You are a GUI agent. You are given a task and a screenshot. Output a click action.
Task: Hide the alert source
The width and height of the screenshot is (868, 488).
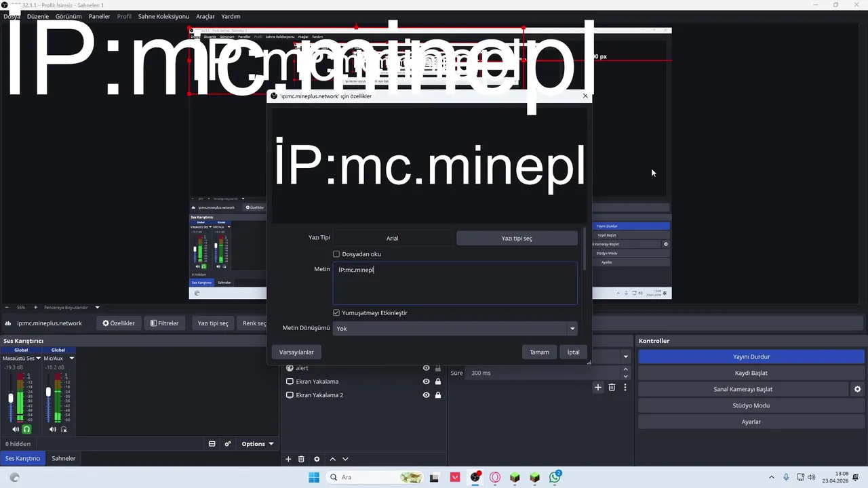click(426, 368)
